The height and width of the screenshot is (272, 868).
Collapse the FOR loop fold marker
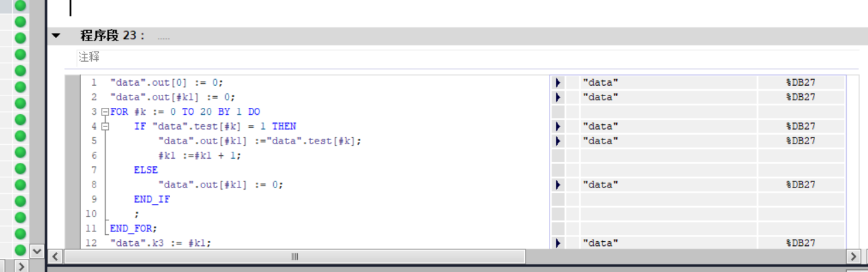pos(104,112)
